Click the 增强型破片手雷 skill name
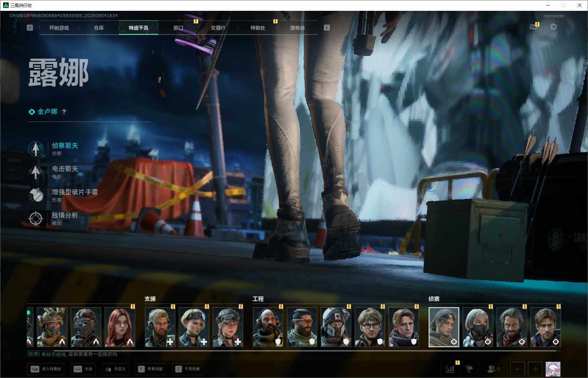 75,192
